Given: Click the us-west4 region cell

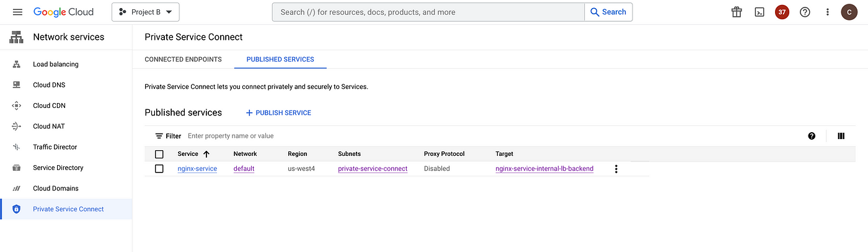Looking at the screenshot, I should [301, 169].
